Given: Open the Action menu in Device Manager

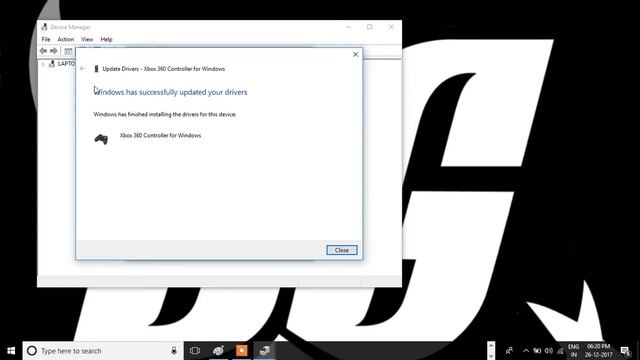Looking at the screenshot, I should click(66, 39).
